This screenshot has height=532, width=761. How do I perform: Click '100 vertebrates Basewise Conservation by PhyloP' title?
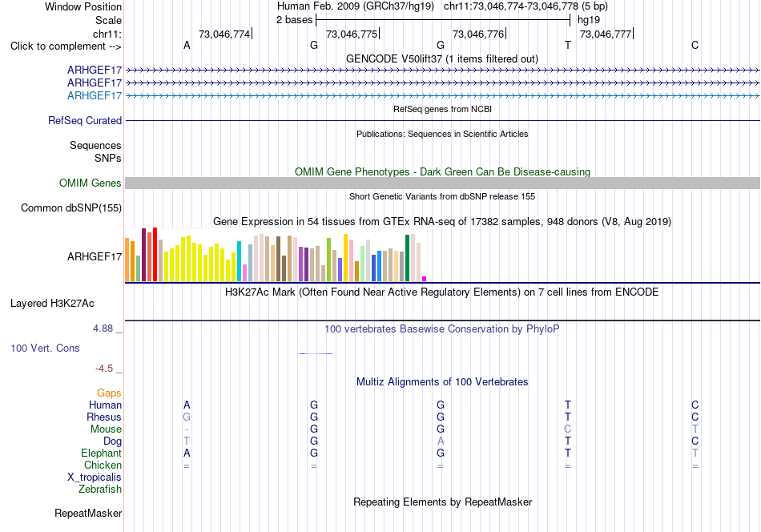tap(442, 329)
